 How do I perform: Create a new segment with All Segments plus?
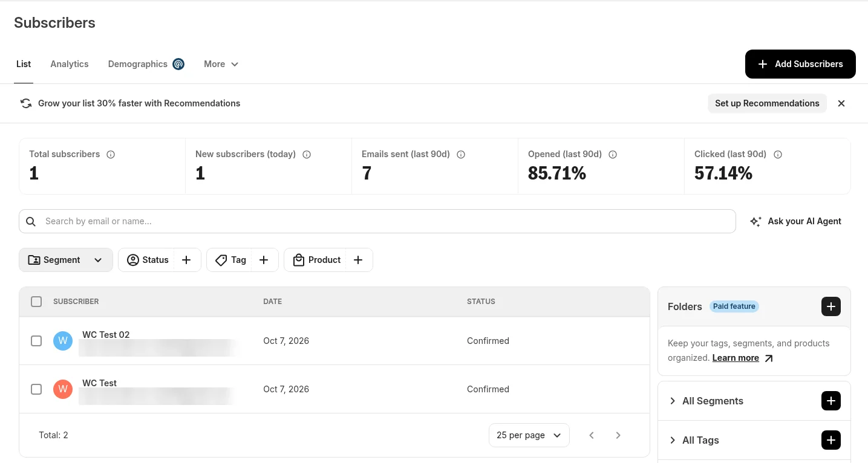tap(831, 401)
